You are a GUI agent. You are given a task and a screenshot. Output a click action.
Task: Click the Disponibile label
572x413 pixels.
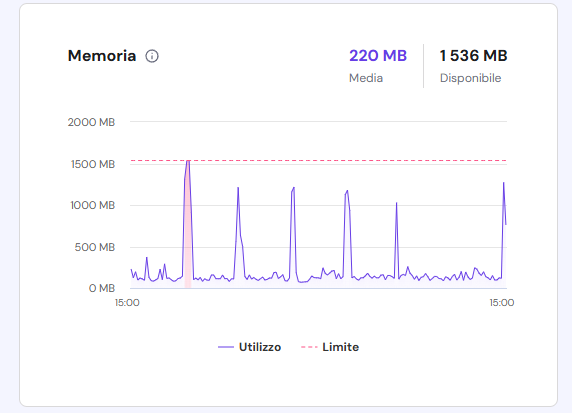click(x=470, y=78)
